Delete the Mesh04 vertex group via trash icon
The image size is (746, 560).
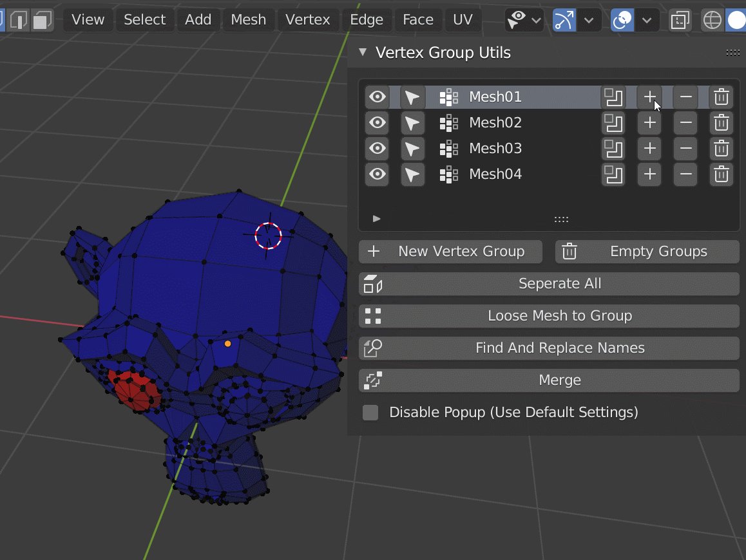pyautogui.click(x=722, y=174)
